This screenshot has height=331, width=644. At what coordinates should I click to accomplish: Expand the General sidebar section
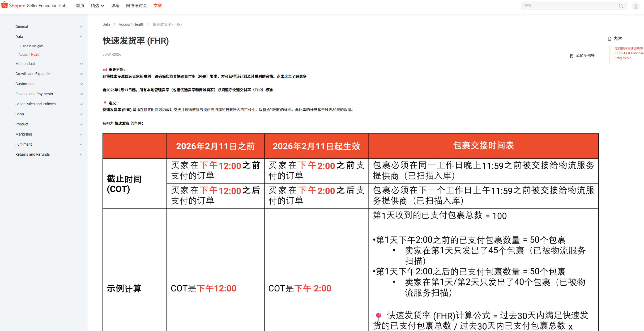coord(81,27)
